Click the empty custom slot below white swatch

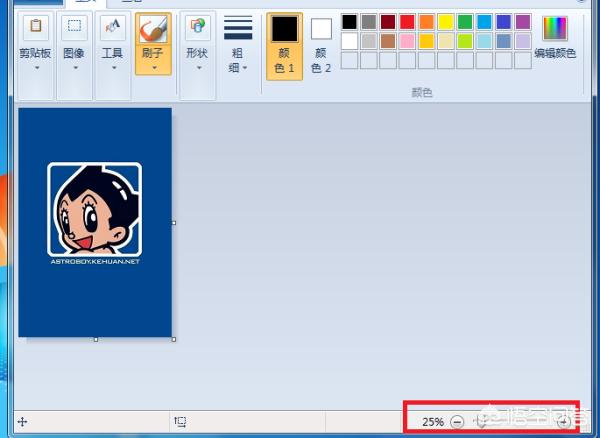click(x=349, y=60)
